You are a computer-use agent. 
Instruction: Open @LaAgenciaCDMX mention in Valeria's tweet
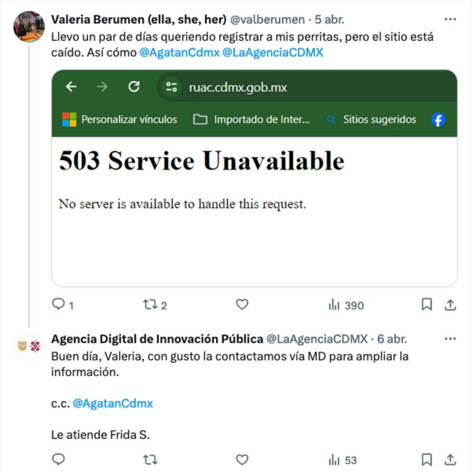point(273,52)
